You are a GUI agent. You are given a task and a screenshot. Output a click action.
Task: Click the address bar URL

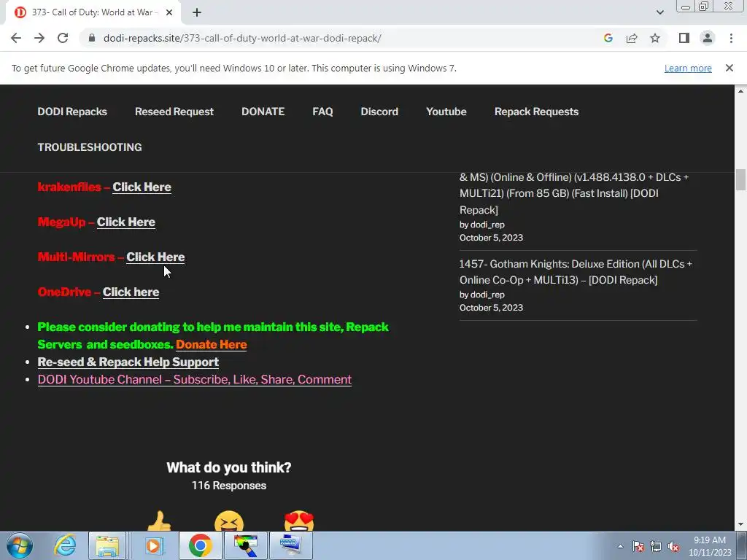coord(242,38)
